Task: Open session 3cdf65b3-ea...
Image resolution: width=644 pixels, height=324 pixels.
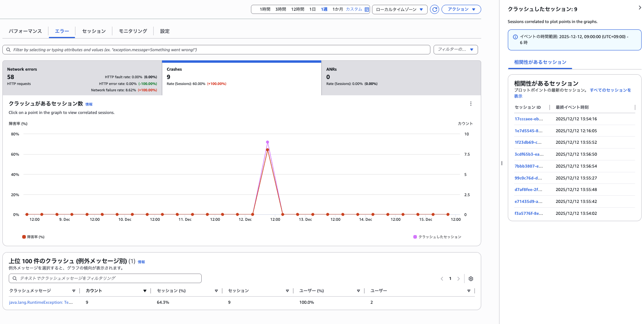Action: [529, 154]
